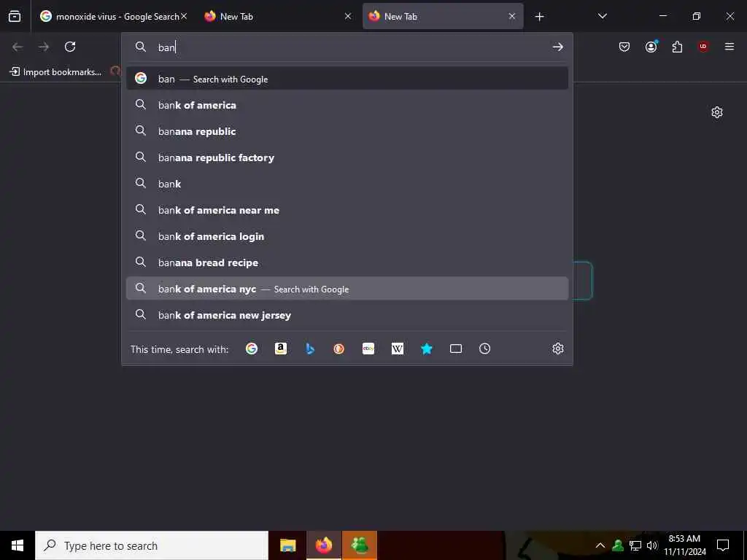Close the active New Tab

(512, 16)
